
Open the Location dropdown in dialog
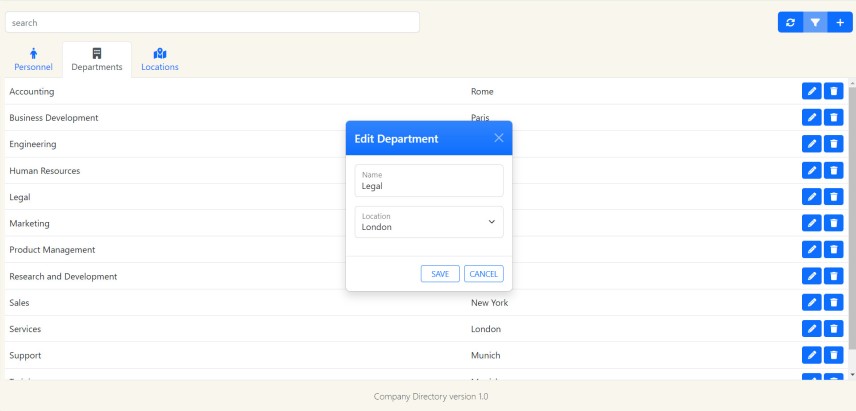pos(429,222)
